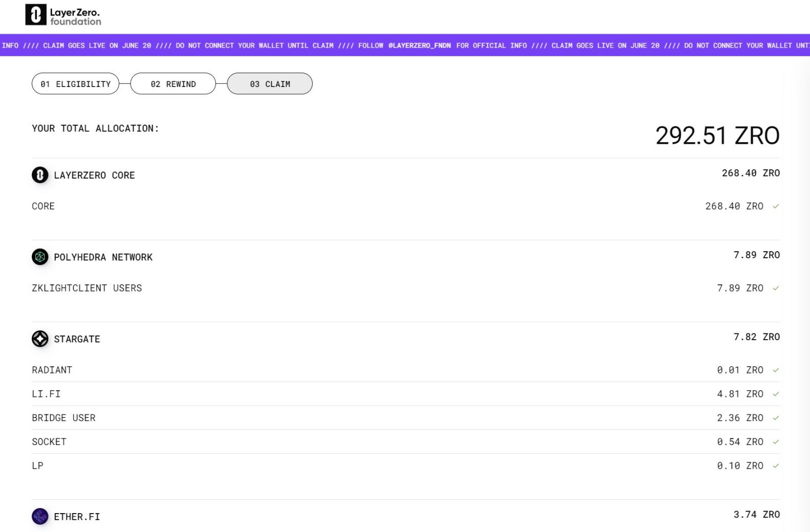Select the LI.FI row label
Viewport: 810px width, 532px height.
click(46, 394)
